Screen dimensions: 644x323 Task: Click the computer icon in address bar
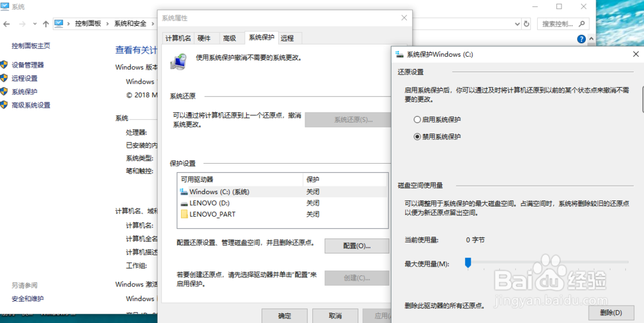pyautogui.click(x=59, y=23)
